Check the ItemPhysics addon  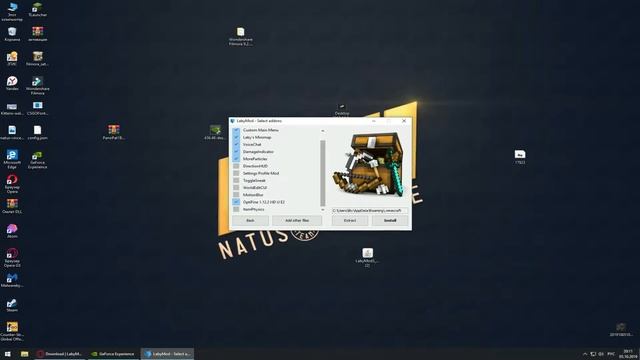point(236,209)
